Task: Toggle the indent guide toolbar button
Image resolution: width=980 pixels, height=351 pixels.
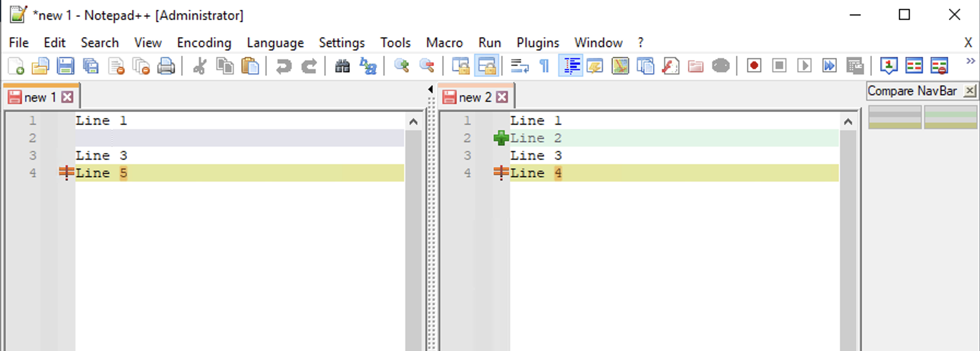Action: [570, 66]
